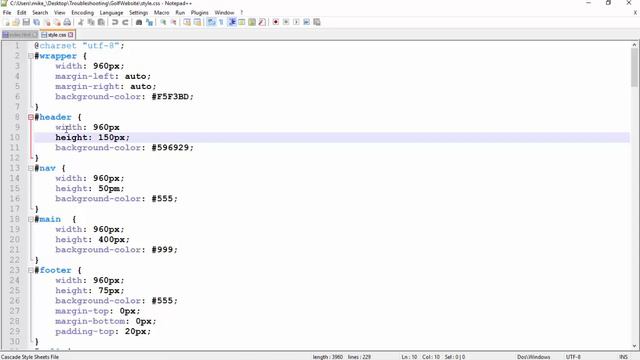The height and width of the screenshot is (360, 640).
Task: Collapse the #nav rule fold marker
Action: tap(31, 168)
